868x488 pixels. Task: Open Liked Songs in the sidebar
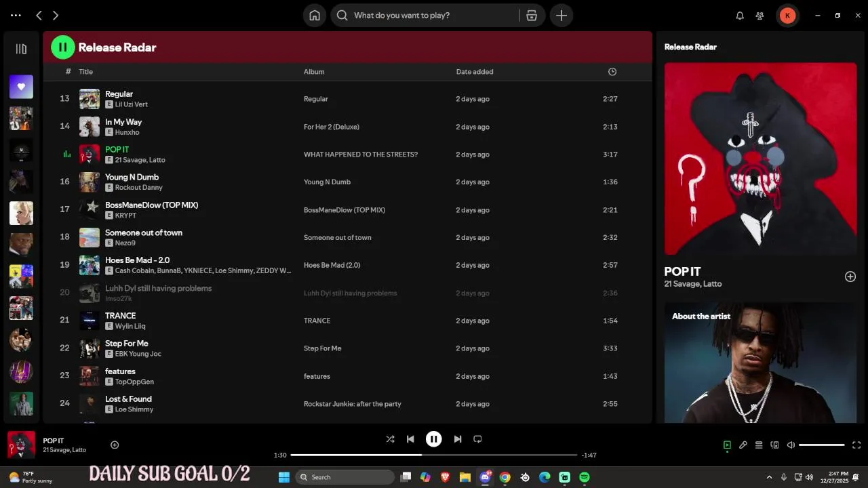coord(21,87)
